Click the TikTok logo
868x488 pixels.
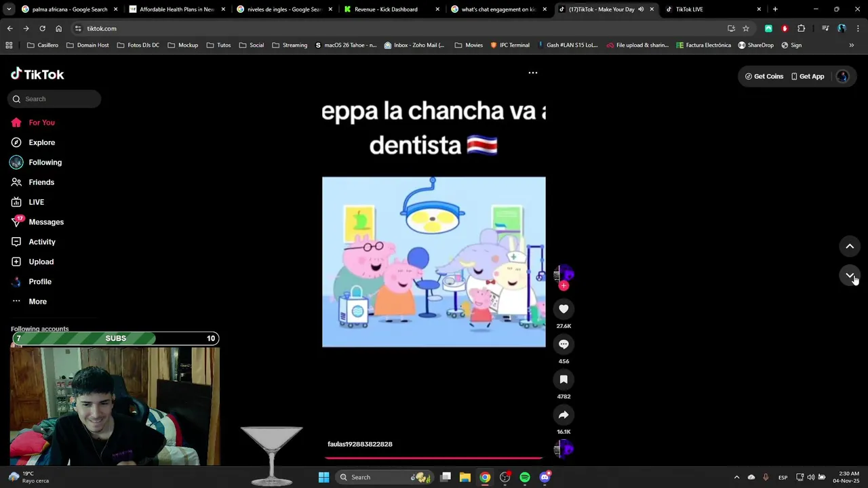(37, 75)
